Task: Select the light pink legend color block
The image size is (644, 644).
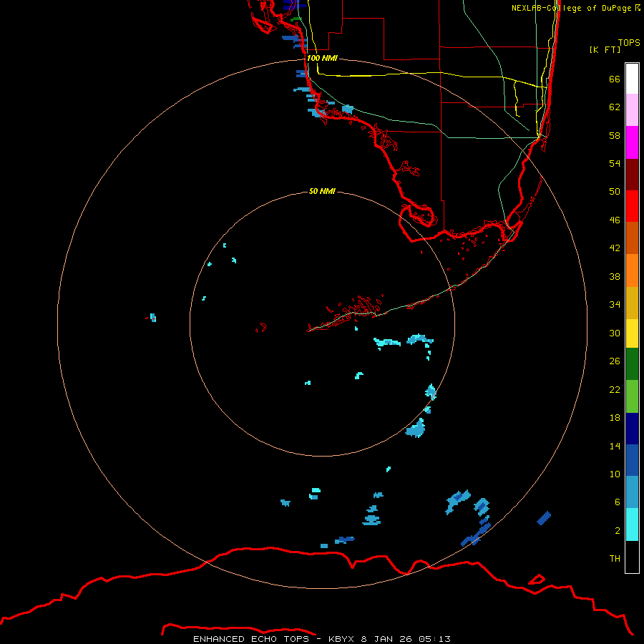Action: click(632, 109)
